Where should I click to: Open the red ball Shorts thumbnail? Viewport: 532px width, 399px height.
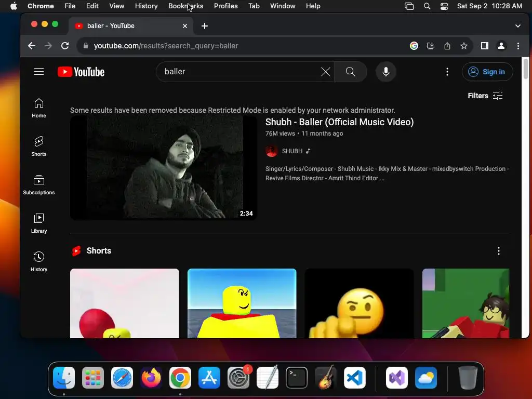[x=125, y=303]
